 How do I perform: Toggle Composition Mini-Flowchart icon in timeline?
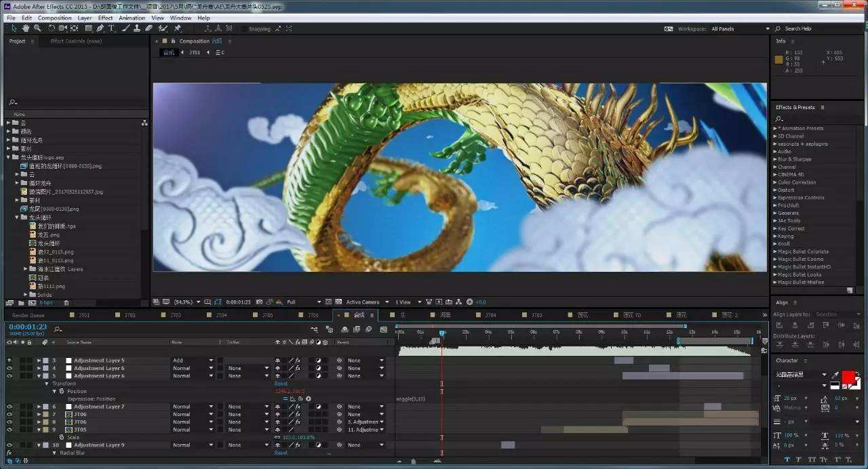pyautogui.click(x=314, y=329)
